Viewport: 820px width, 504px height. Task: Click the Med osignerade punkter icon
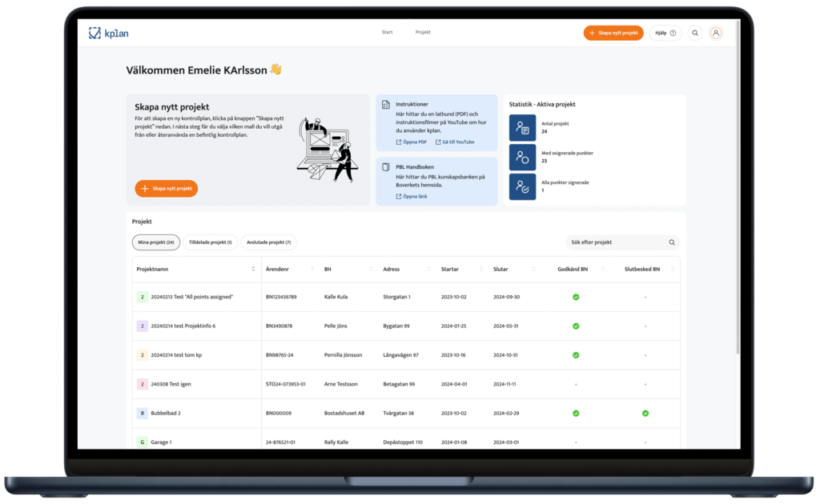[x=522, y=158]
